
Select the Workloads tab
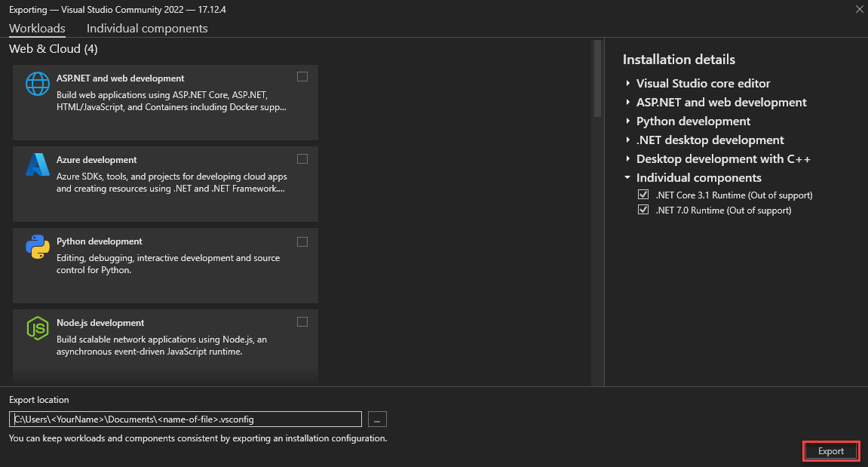coord(37,28)
